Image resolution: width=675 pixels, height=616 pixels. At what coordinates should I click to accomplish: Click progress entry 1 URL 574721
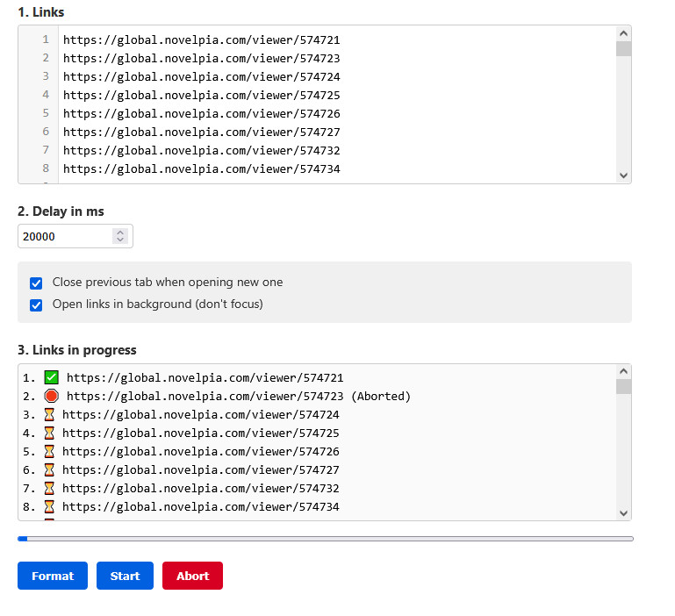[205, 378]
